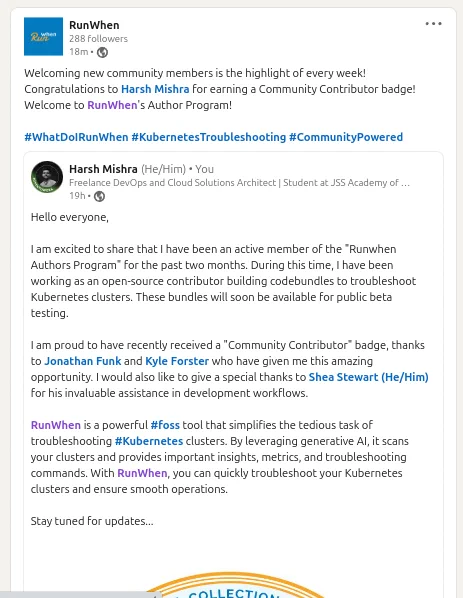Click the 288 followers text
The image size is (463, 598).
coord(98,39)
